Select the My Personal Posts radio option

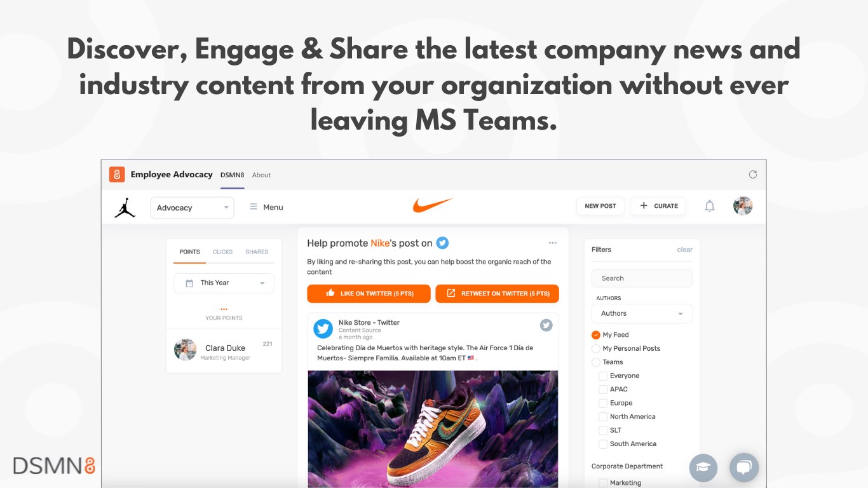596,348
